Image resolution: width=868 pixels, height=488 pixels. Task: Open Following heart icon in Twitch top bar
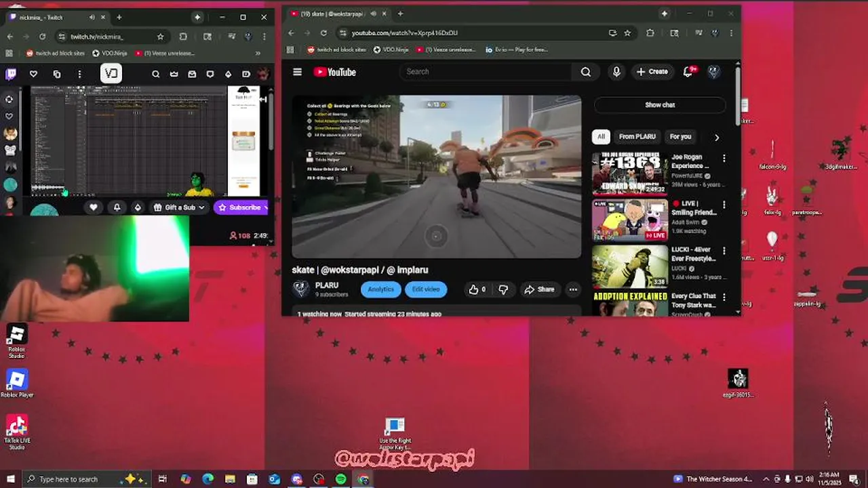[33, 74]
